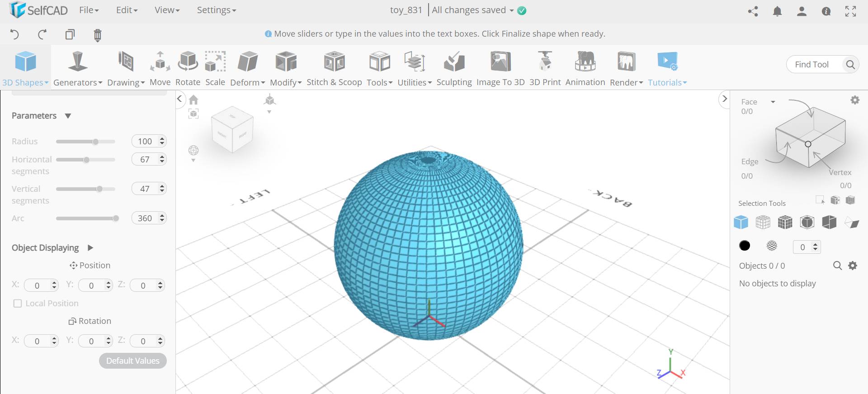Image resolution: width=868 pixels, height=394 pixels.
Task: Open the Sculpting tool
Action: point(454,68)
